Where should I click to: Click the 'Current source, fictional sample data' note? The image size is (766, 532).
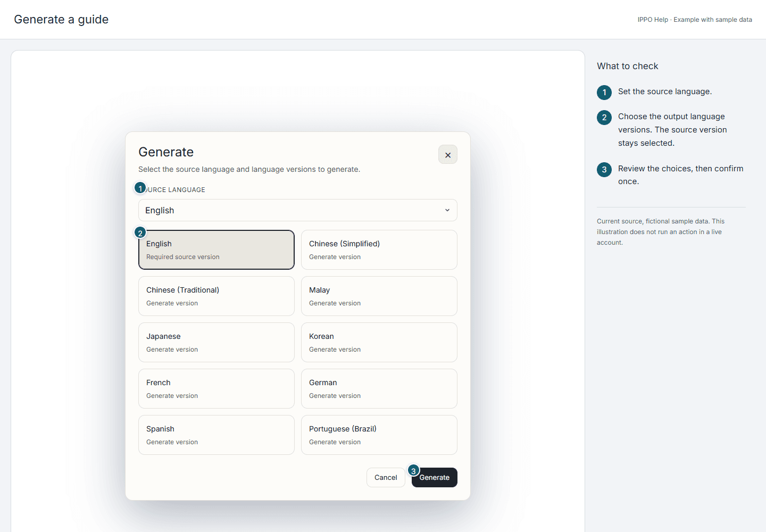[661, 232]
